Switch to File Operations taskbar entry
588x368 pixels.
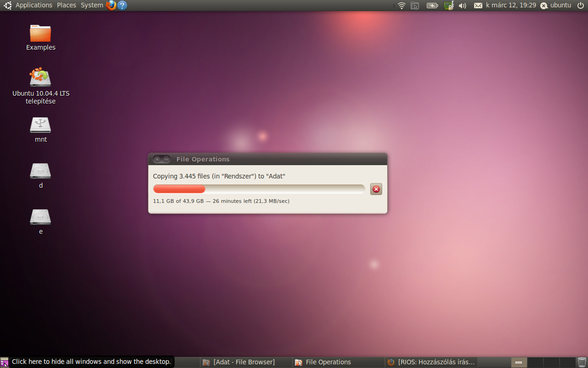(338, 362)
